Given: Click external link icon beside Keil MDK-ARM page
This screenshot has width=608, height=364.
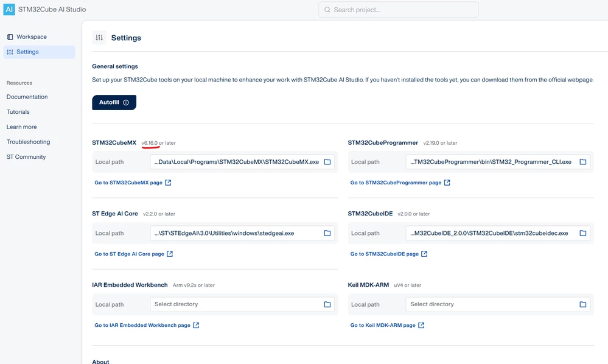Looking at the screenshot, I should point(421,325).
